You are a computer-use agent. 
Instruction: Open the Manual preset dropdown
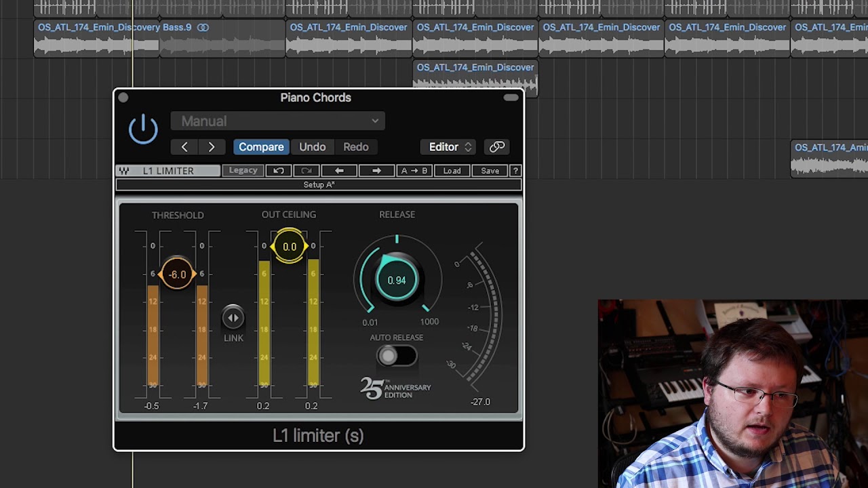(x=278, y=121)
